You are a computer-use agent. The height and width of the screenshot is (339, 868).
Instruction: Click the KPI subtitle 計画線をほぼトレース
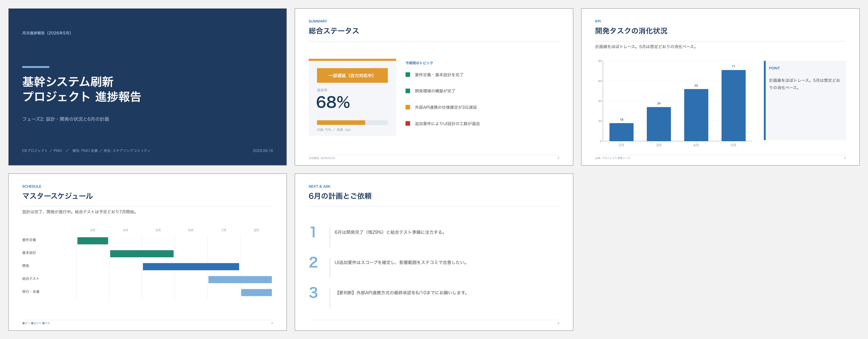pyautogui.click(x=647, y=47)
